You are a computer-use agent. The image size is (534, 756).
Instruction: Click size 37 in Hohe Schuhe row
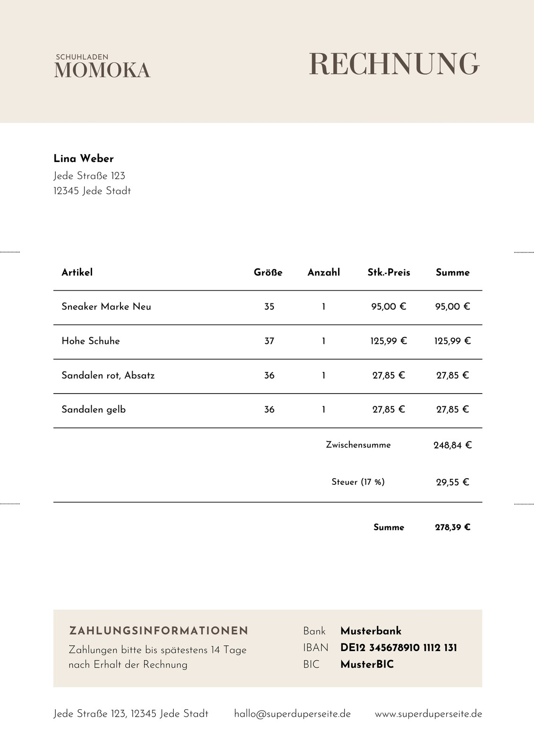269,341
